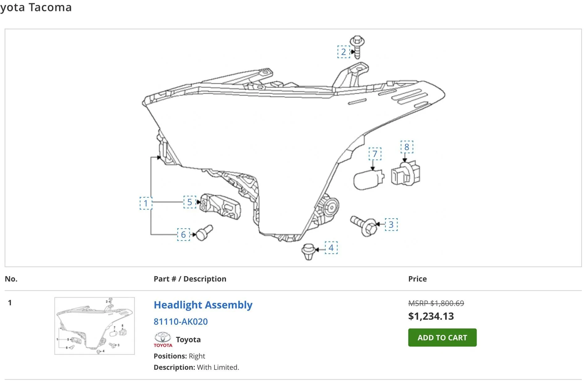
Task: Click the push clip illustration at diagram bottom
Action: (x=308, y=251)
